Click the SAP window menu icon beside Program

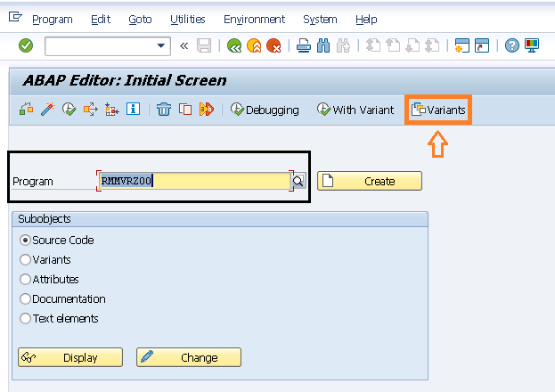15,17
